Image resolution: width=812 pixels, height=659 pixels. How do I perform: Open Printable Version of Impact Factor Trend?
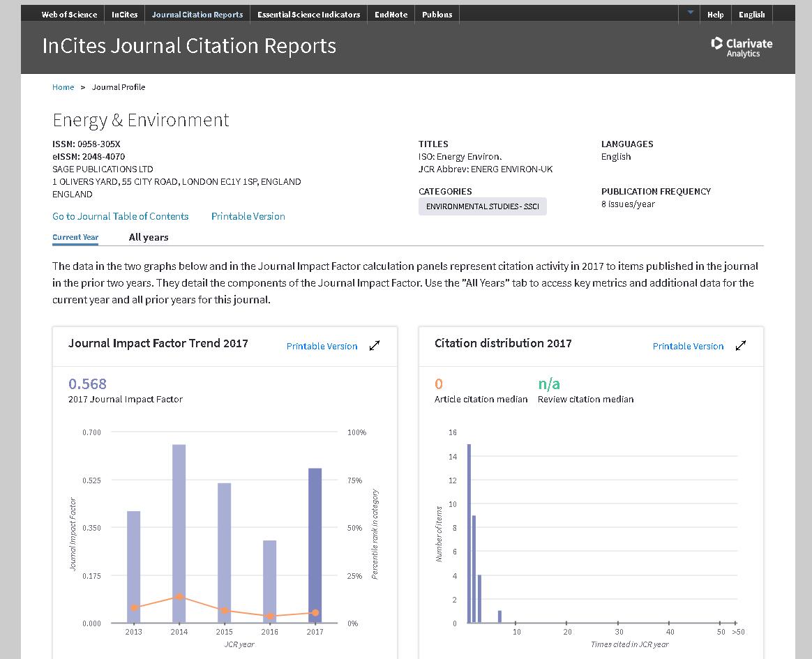point(322,346)
